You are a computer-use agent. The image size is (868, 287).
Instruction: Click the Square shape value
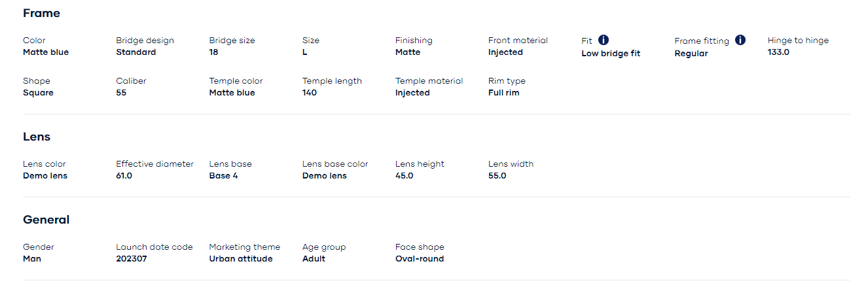point(39,93)
